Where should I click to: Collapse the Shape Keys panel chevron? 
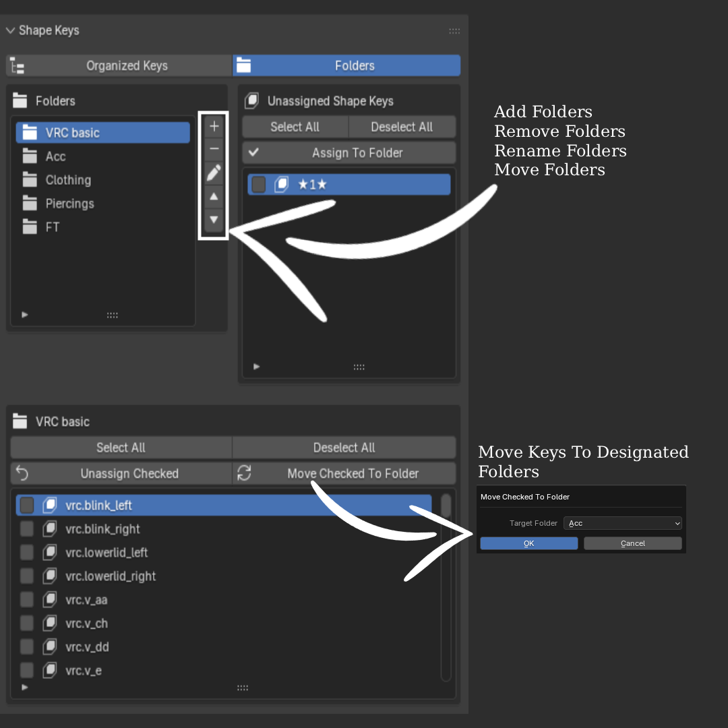click(11, 30)
